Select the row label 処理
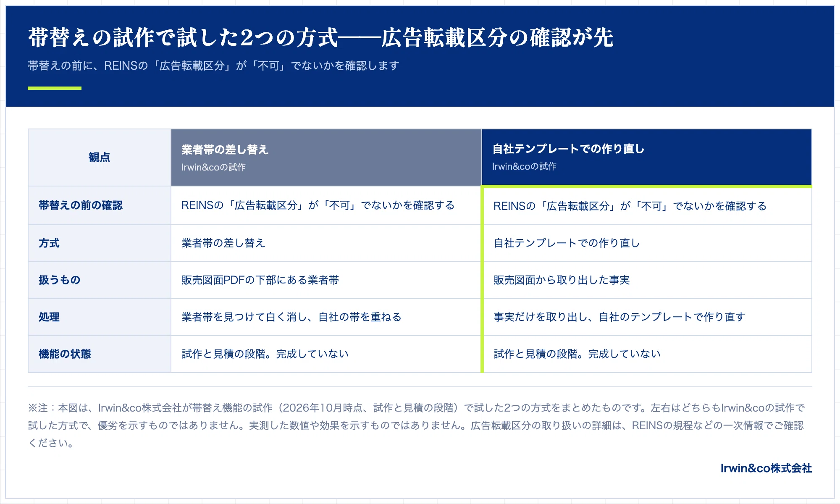The width and height of the screenshot is (840, 504). [100, 317]
